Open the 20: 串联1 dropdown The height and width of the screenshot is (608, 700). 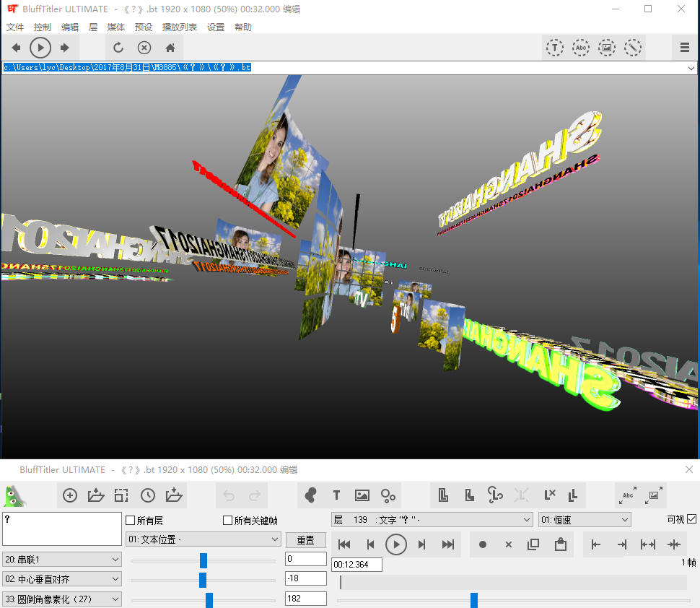(x=62, y=560)
